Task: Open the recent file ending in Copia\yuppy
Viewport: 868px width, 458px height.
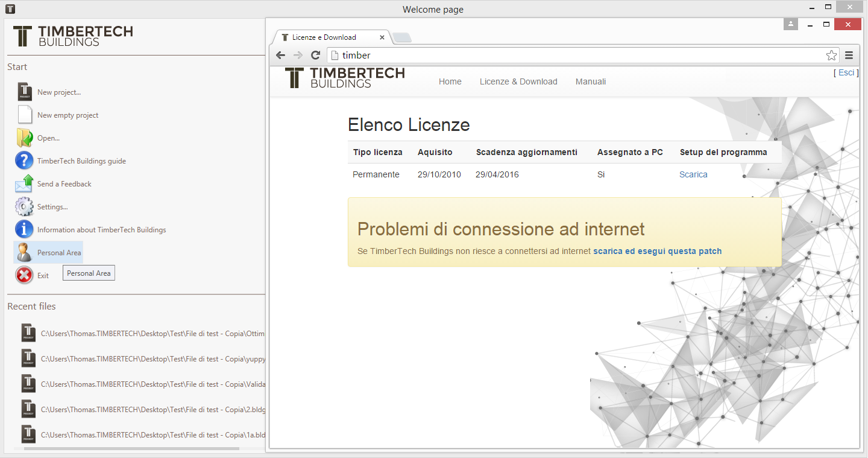Action: [x=143, y=358]
